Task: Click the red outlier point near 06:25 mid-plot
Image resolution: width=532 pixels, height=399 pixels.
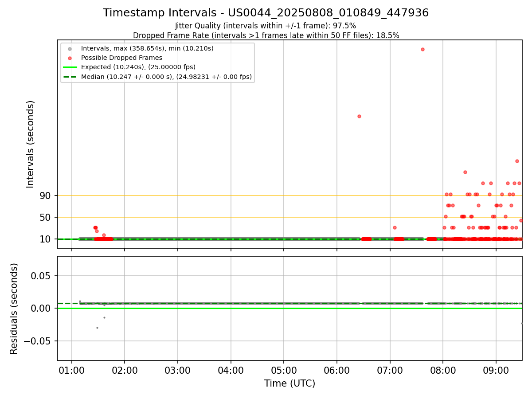Action: [x=359, y=116]
